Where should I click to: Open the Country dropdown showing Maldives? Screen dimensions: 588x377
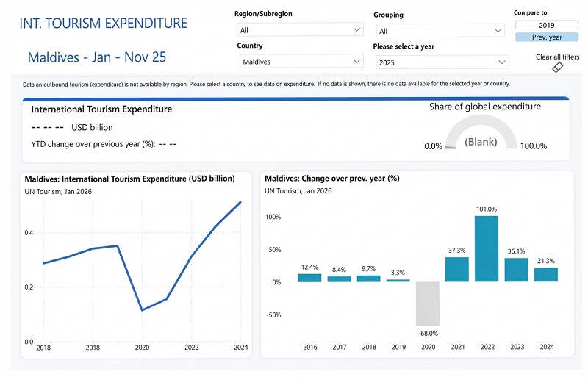300,62
